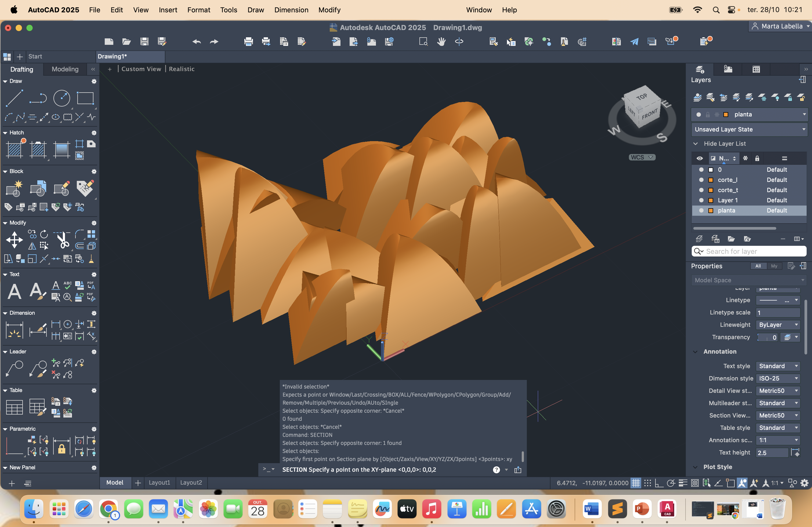The width and height of the screenshot is (812, 527).
Task: Switch to the Modeling workspace tab
Action: tap(65, 69)
